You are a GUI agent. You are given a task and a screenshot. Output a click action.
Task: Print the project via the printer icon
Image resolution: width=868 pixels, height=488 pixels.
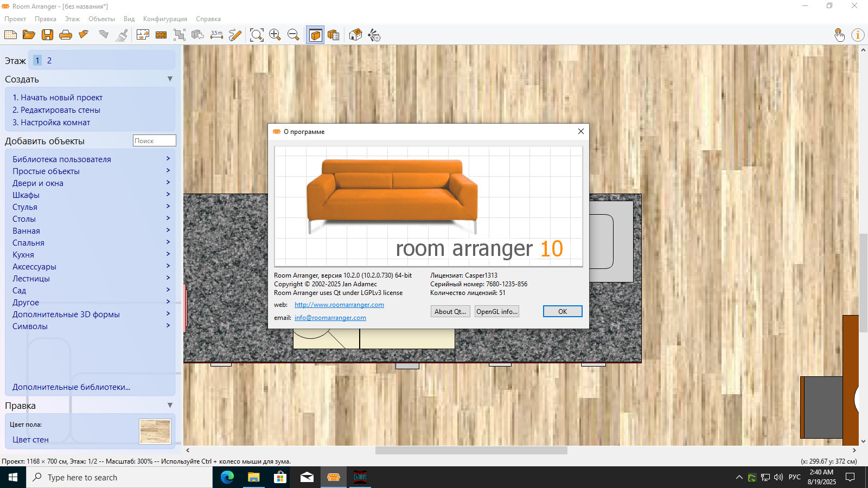tap(66, 35)
